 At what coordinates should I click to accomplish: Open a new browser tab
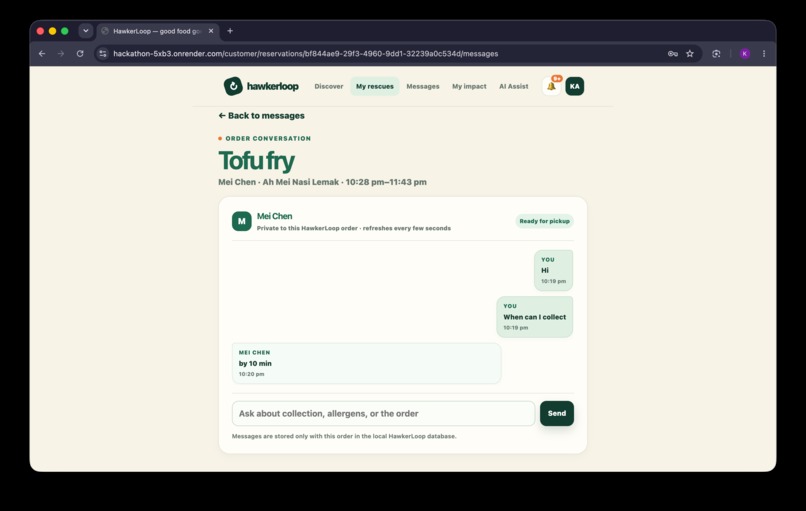point(230,31)
